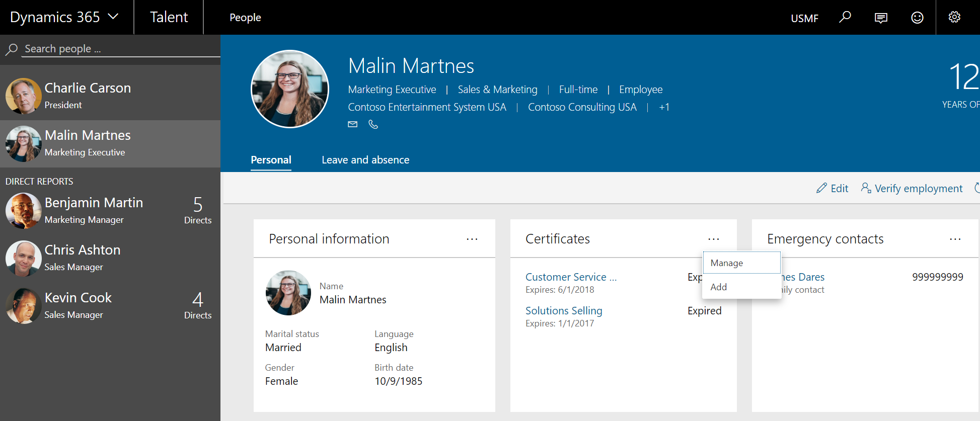Click photo in Personal information card
The width and height of the screenshot is (980, 421).
tap(288, 293)
